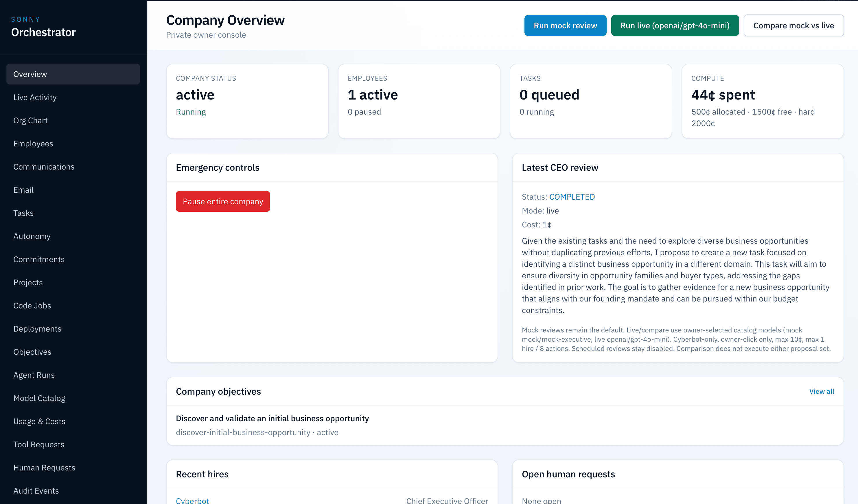
Task: Pause entire company button
Action: pyautogui.click(x=223, y=201)
